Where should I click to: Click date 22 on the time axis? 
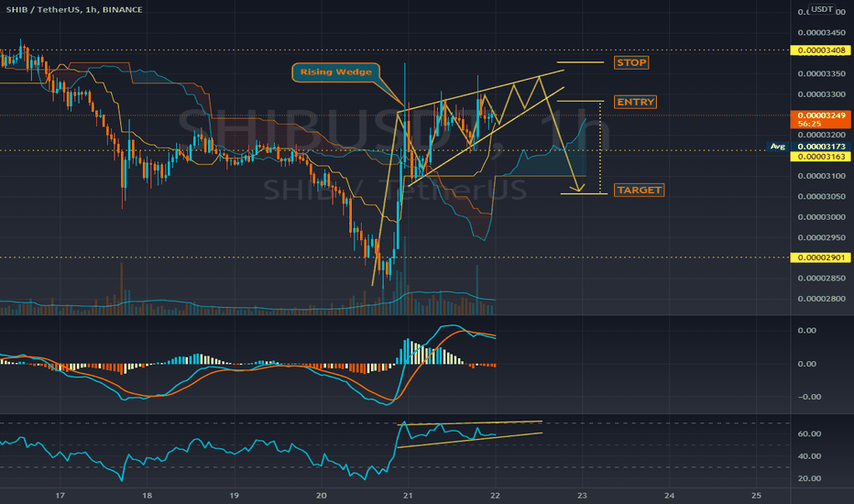(495, 495)
